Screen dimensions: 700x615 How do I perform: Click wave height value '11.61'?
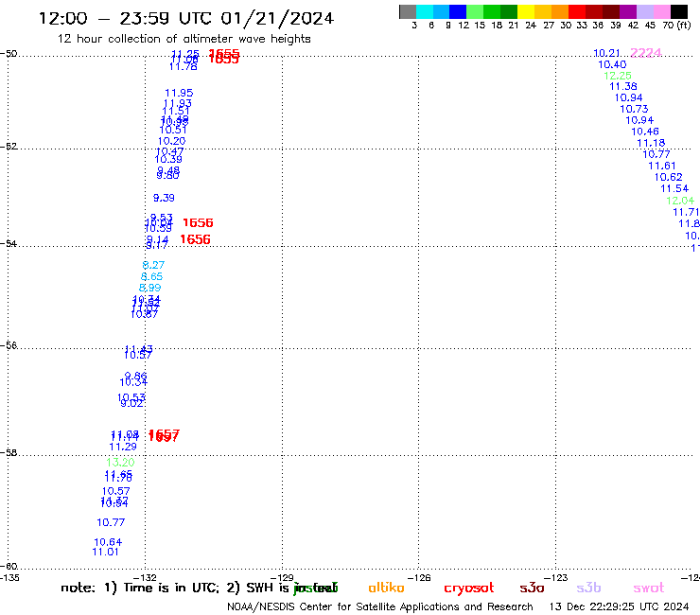[x=662, y=166]
